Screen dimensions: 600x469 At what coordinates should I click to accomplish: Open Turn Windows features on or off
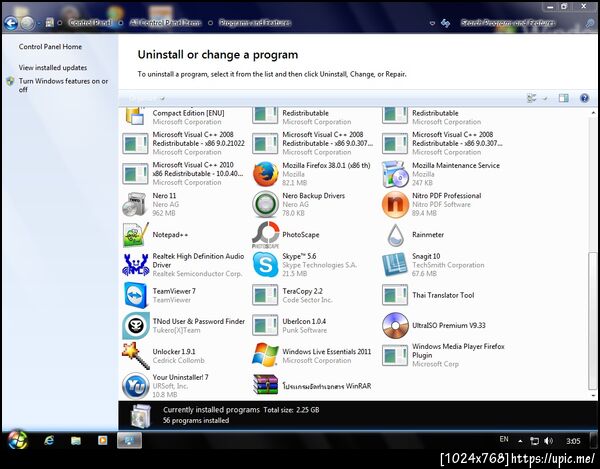click(63, 85)
